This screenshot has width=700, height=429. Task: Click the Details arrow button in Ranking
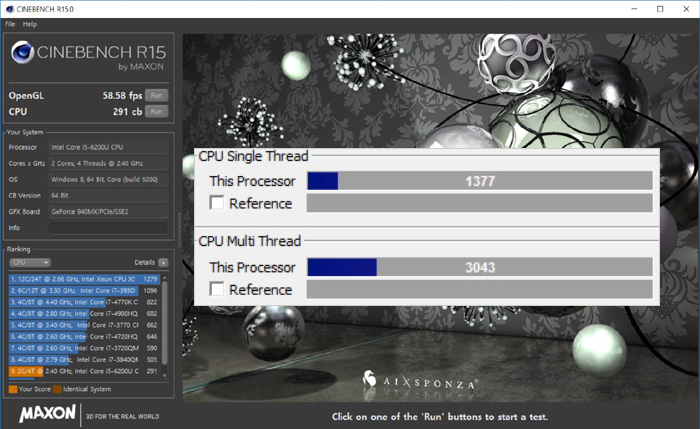click(x=163, y=262)
